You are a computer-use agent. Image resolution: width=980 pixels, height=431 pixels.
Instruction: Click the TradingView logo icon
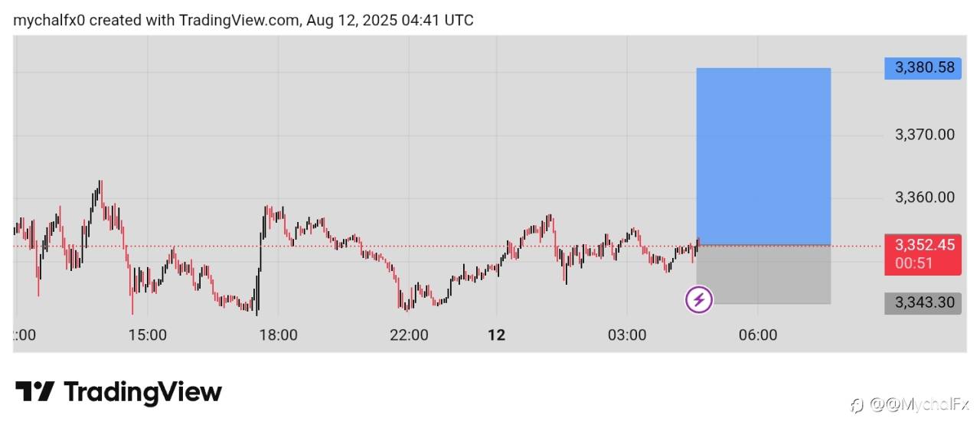click(x=34, y=392)
